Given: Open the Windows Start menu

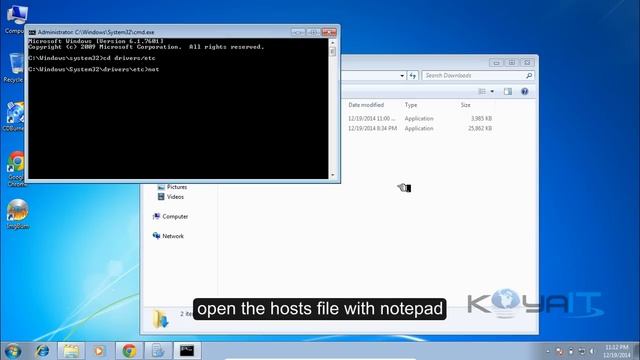Looking at the screenshot, I should tap(12, 351).
